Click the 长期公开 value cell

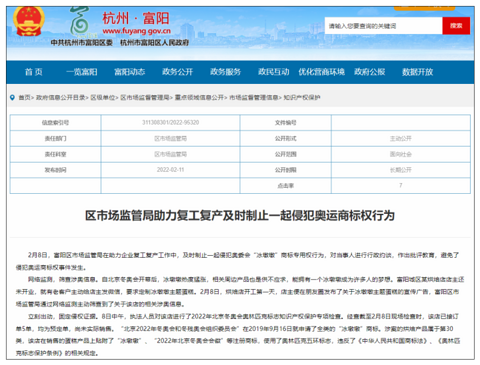coord(401,170)
